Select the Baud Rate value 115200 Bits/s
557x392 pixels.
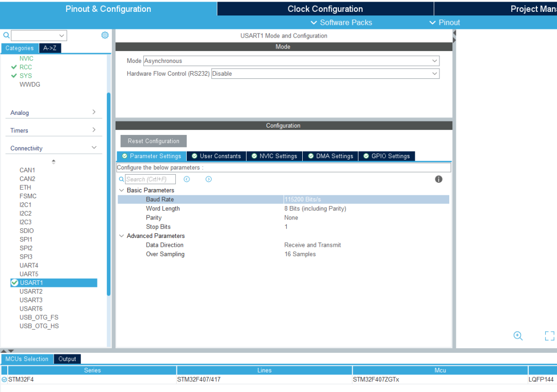click(x=303, y=199)
